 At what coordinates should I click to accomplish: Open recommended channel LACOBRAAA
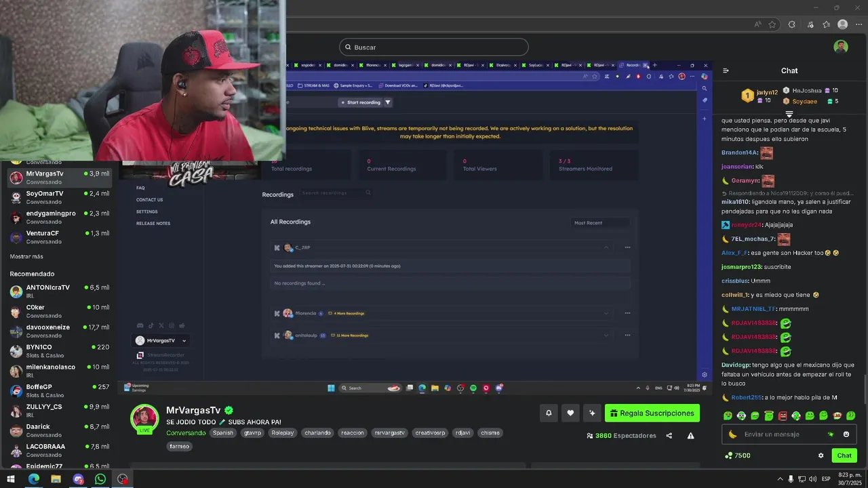click(x=59, y=450)
